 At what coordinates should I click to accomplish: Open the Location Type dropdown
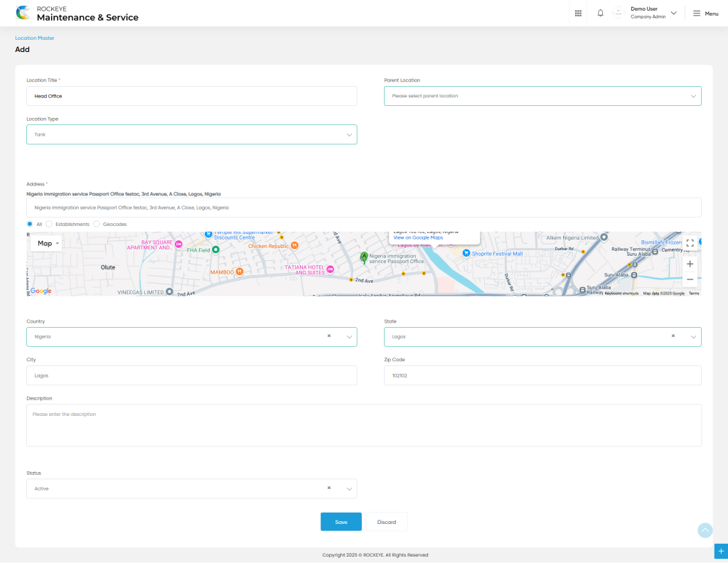(192, 134)
